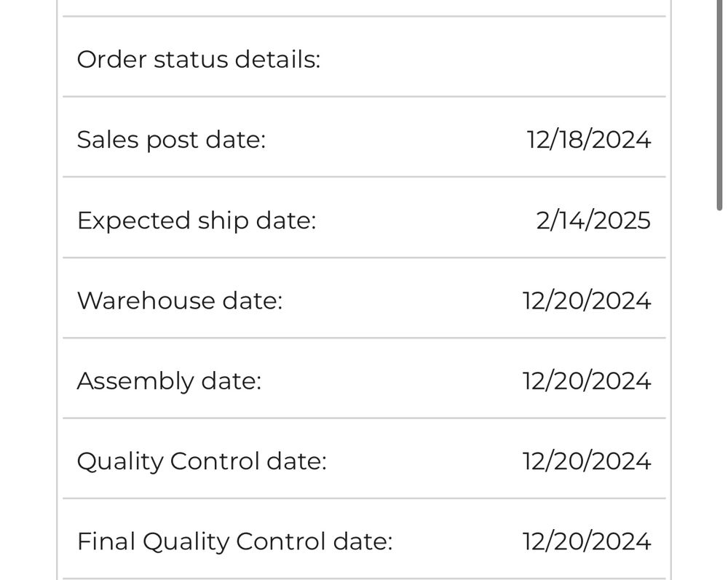Select the "Warehouse date:" label
Screen dimensions: 728x580
[x=179, y=301]
